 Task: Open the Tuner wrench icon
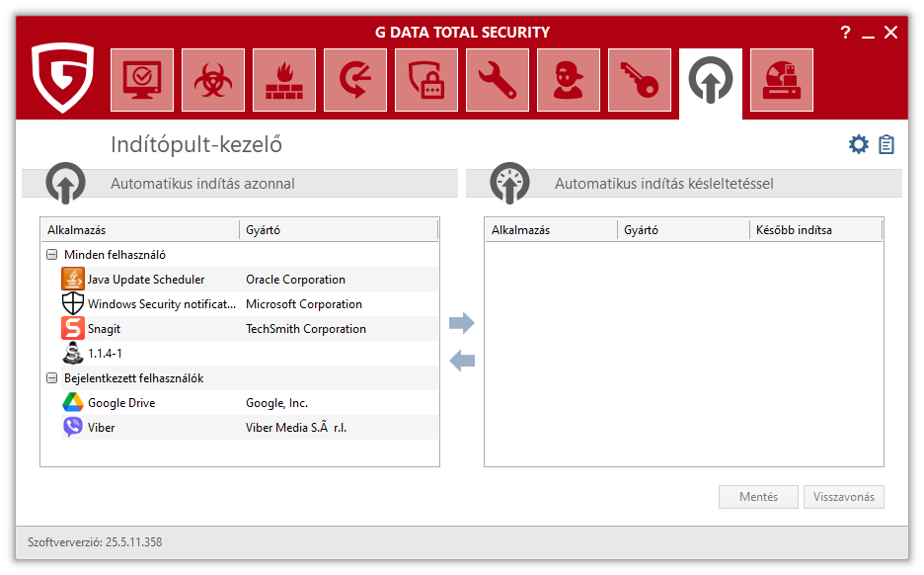click(x=498, y=80)
